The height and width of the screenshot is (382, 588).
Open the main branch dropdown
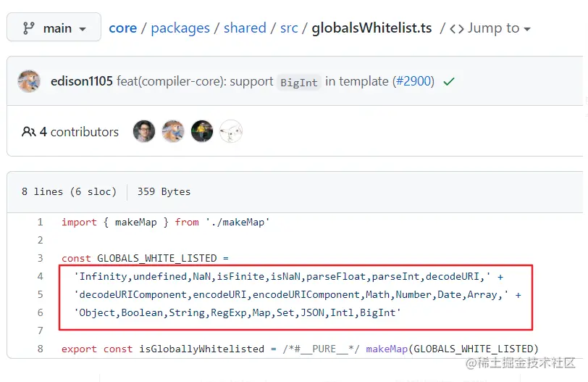pos(54,28)
